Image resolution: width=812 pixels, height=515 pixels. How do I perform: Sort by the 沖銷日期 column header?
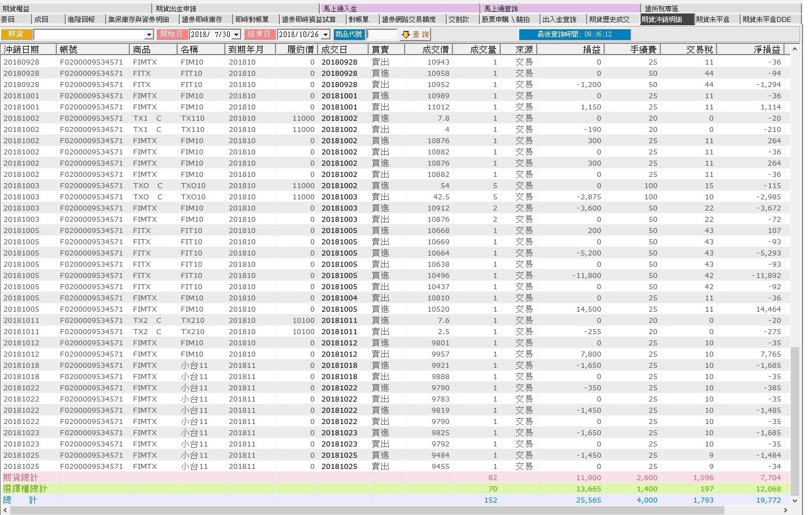click(x=28, y=49)
